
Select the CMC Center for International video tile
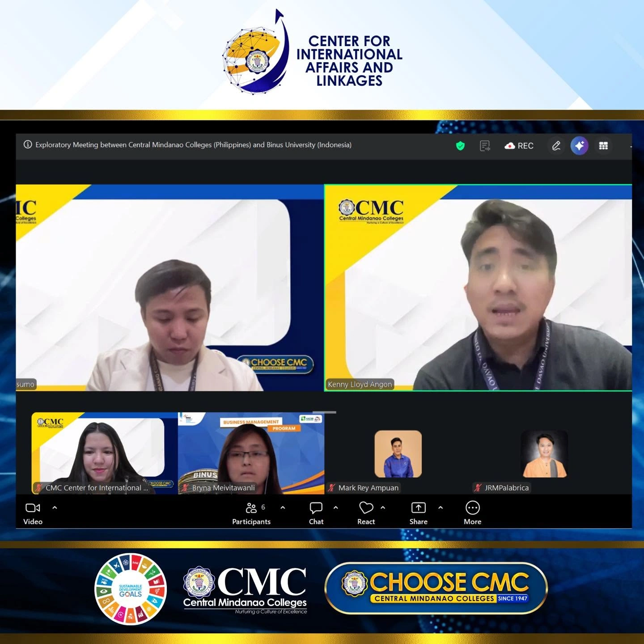pos(105,453)
